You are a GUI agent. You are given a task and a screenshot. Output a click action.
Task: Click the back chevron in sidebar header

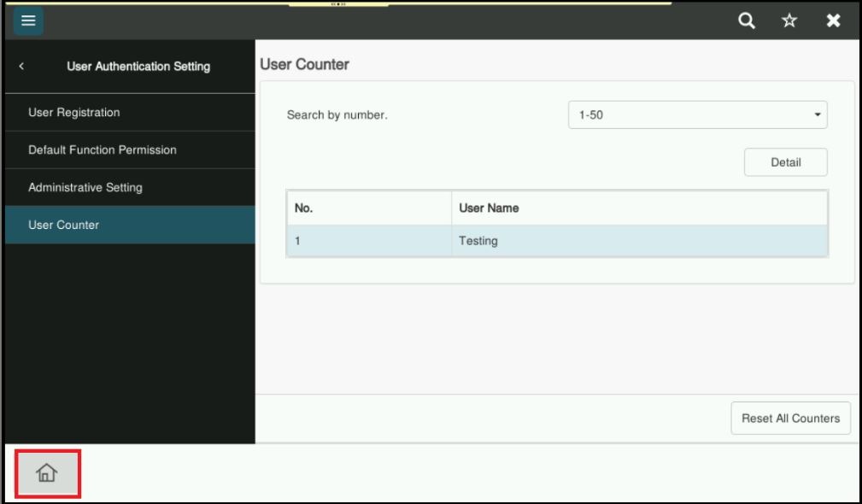pos(21,67)
